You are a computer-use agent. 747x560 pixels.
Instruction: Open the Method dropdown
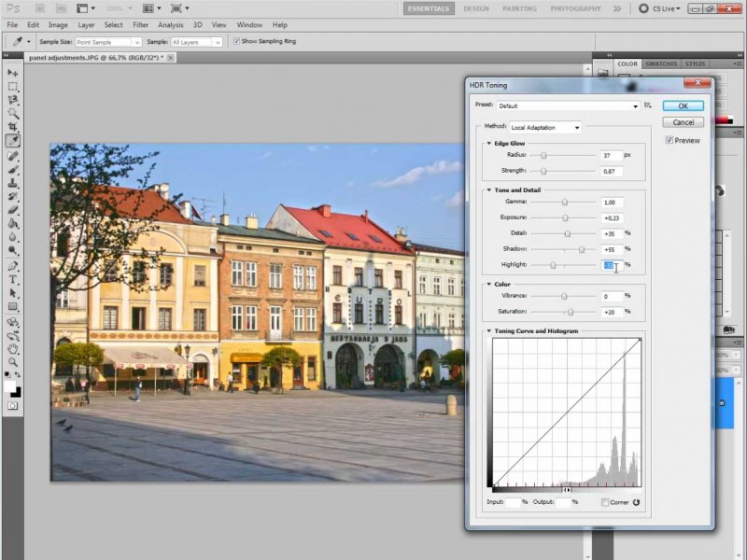(545, 127)
